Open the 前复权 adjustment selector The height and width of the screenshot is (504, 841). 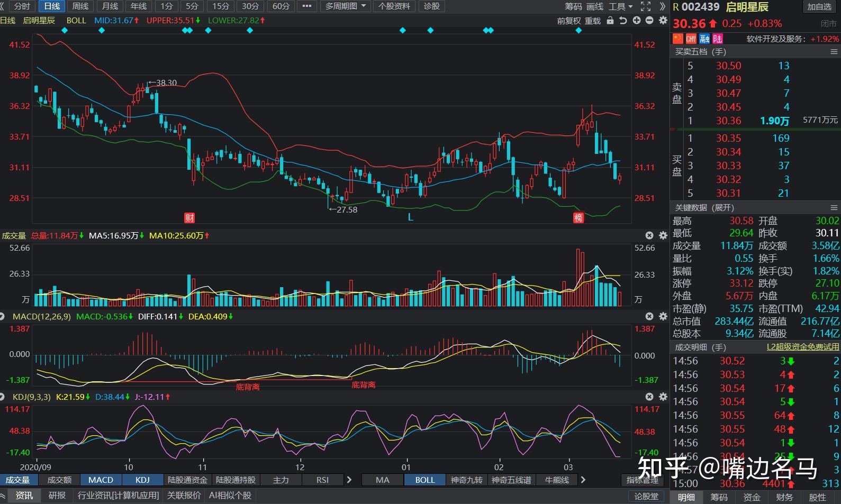[569, 21]
